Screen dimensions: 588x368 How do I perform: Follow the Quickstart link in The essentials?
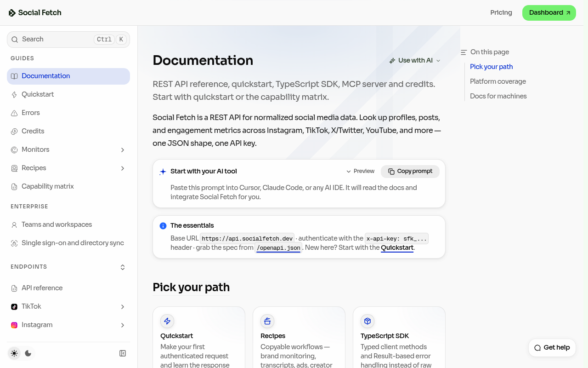pyautogui.click(x=397, y=248)
